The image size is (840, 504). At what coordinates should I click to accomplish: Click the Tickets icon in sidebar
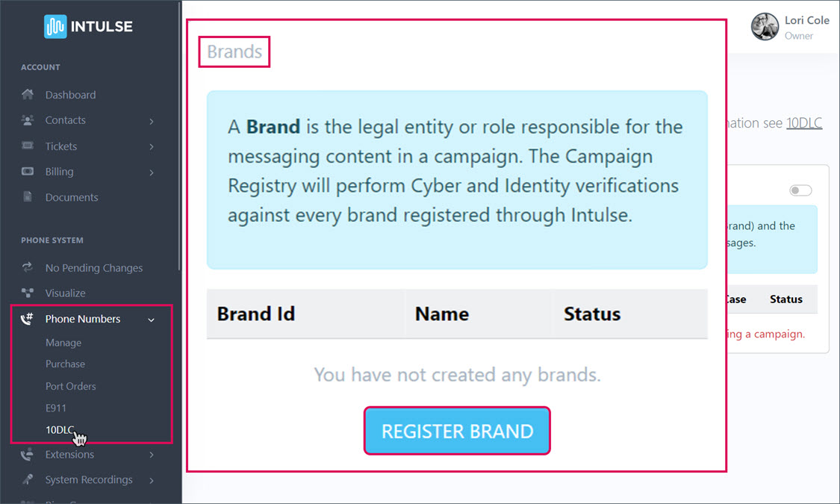click(x=28, y=146)
